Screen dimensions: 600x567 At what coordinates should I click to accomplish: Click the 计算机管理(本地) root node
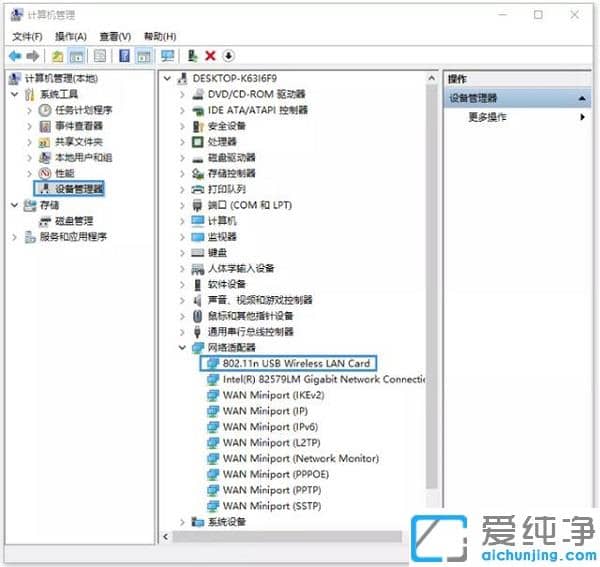point(61,78)
